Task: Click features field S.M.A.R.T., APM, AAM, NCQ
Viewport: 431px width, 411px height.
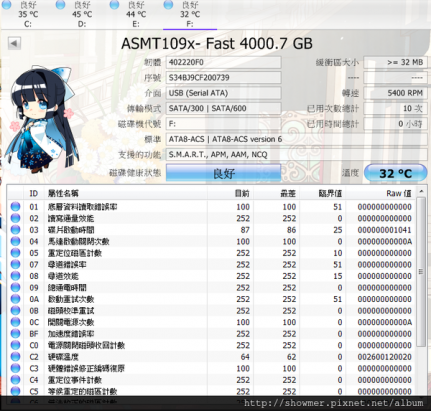Action: (x=297, y=154)
